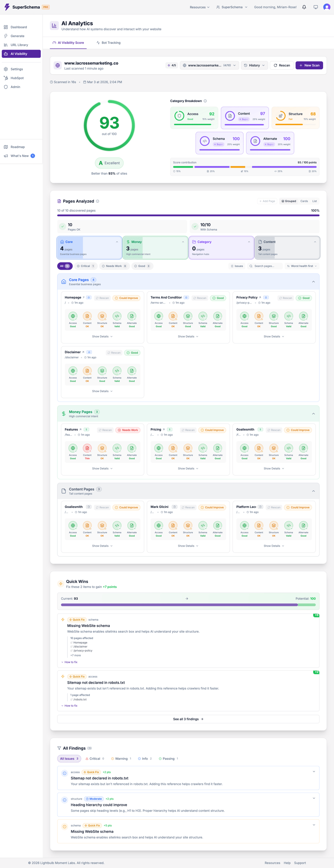The image size is (334, 868).
Task: Click See all 3 findings link
Action: click(x=188, y=719)
